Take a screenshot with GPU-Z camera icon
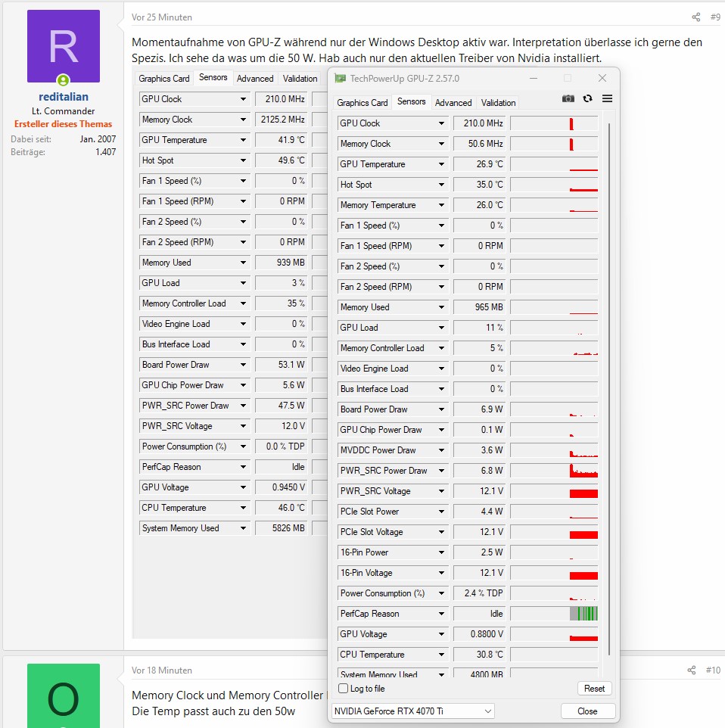 click(568, 98)
